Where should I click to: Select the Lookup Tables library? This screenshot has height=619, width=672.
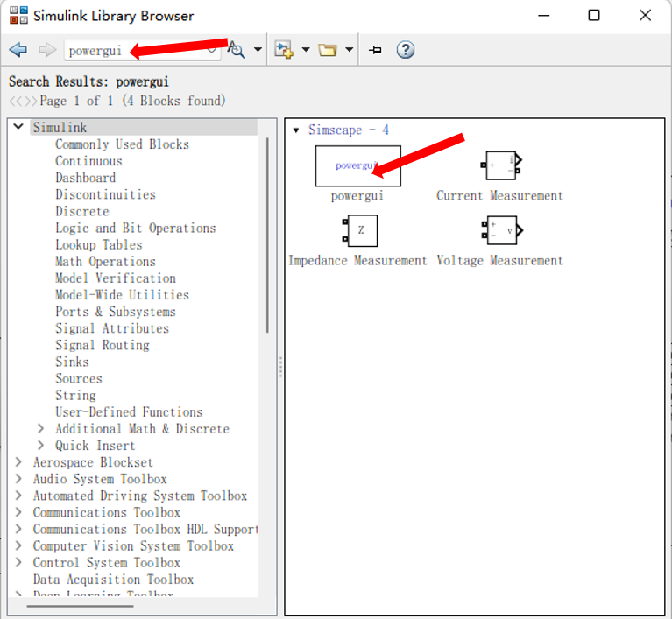[99, 244]
